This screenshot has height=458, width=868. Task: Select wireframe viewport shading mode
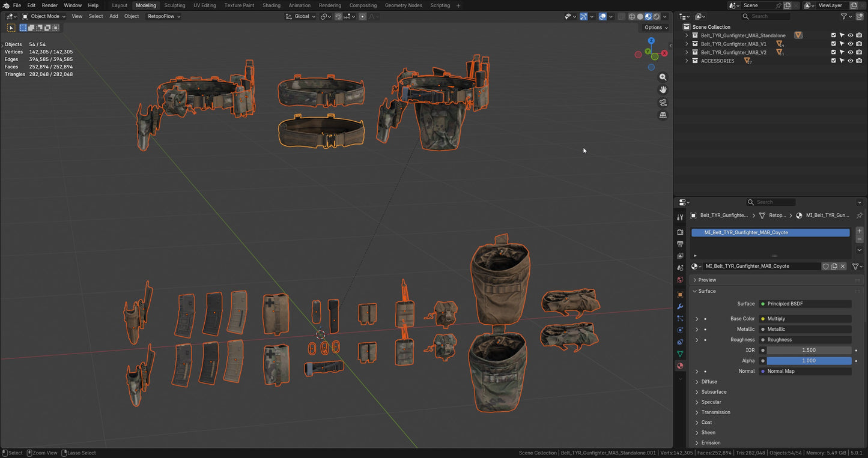point(632,17)
